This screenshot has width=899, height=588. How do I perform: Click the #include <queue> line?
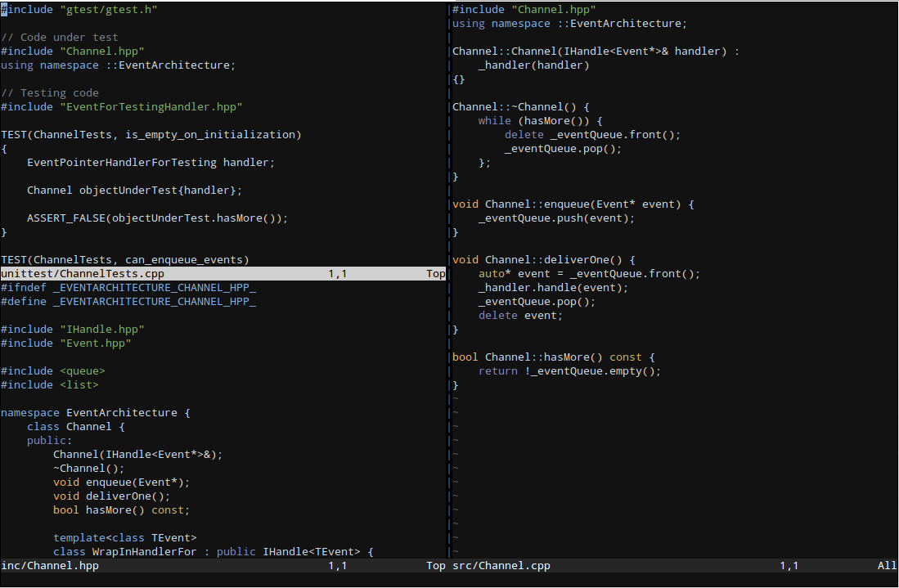(x=53, y=370)
